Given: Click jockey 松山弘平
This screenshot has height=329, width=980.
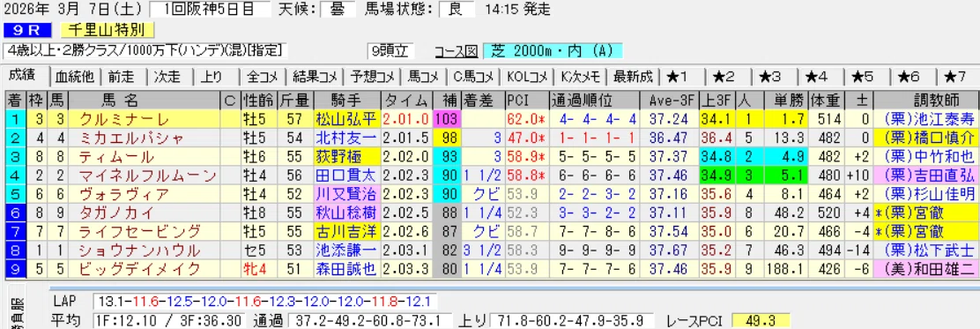Looking at the screenshot, I should coord(347,118).
